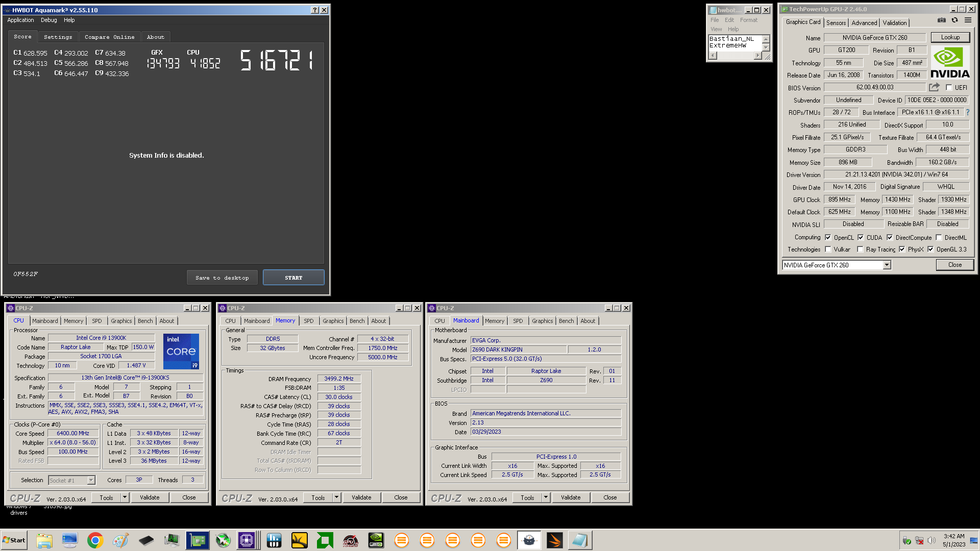
Task: Toggle the OpenCL checkbox
Action: click(x=828, y=237)
